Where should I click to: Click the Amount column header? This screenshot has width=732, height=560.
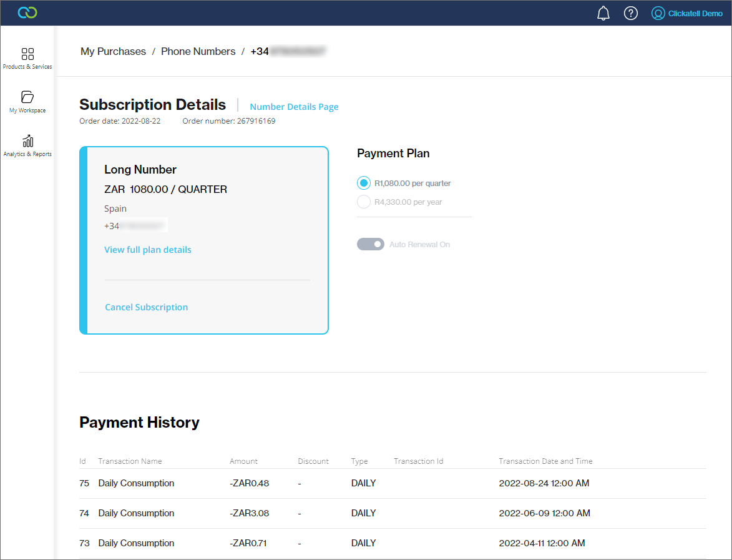(243, 461)
